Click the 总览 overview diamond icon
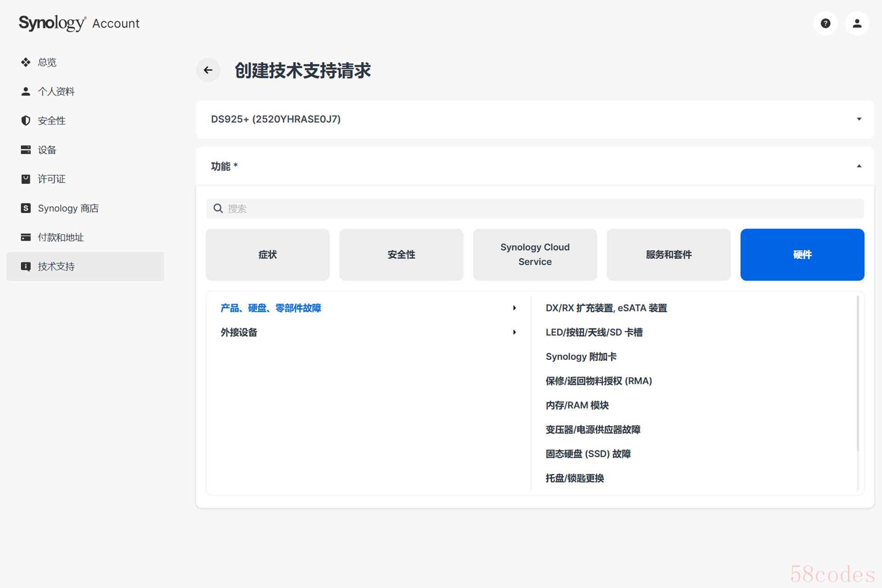This screenshot has height=588, width=882. coord(26,62)
